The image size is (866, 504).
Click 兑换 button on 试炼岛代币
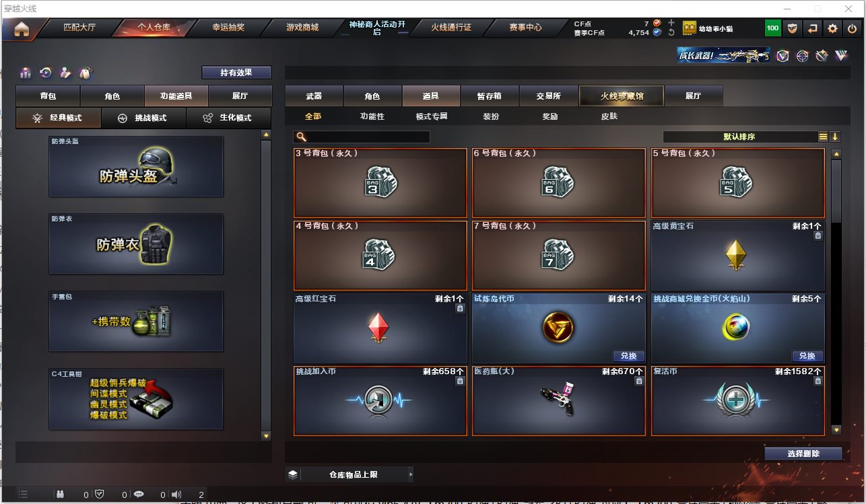[629, 356]
